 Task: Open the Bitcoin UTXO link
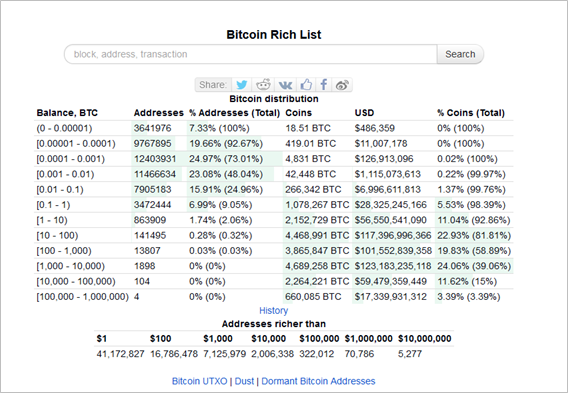click(x=199, y=381)
